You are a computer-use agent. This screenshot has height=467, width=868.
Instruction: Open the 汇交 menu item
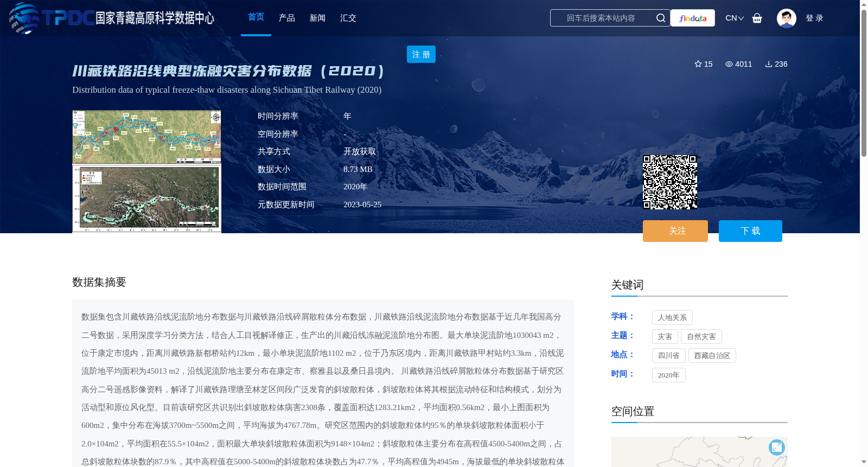click(348, 18)
